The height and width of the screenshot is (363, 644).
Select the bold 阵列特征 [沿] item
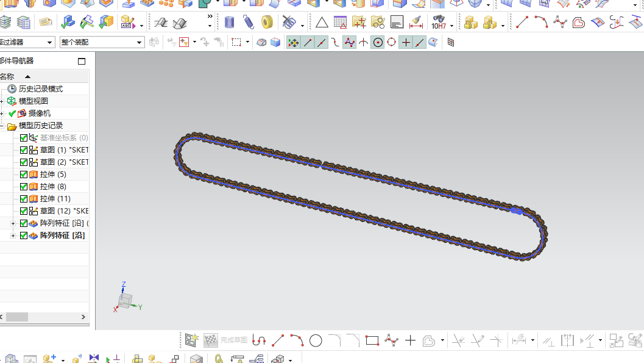[x=62, y=235]
